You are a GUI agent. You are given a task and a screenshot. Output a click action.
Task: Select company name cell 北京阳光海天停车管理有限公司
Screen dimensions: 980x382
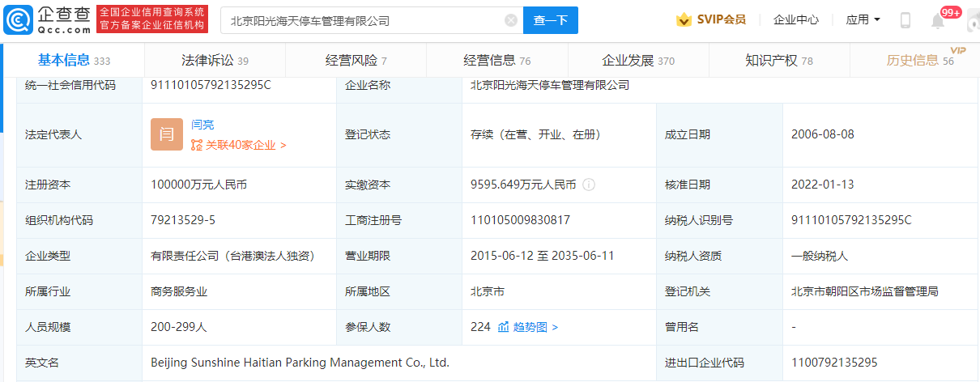pyautogui.click(x=550, y=85)
